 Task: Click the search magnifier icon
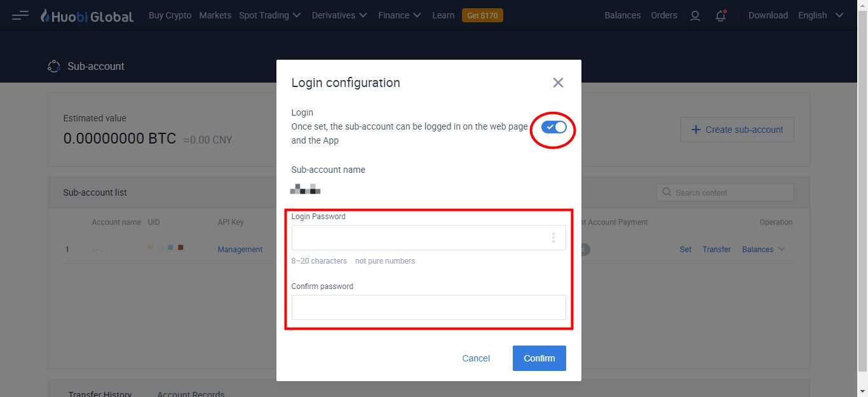point(667,192)
